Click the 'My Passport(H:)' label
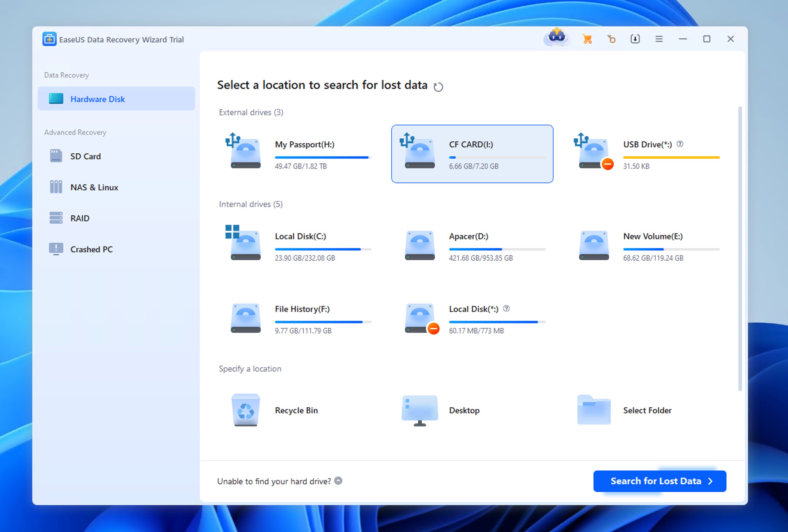 305,144
